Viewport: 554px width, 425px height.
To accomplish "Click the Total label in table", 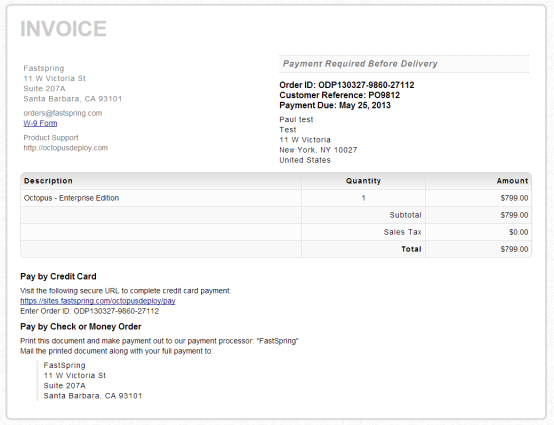I will coord(411,249).
